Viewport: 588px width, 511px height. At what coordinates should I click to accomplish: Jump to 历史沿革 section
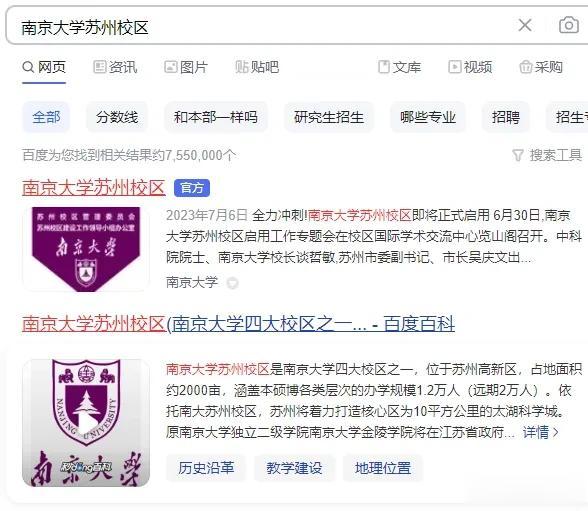(x=206, y=468)
